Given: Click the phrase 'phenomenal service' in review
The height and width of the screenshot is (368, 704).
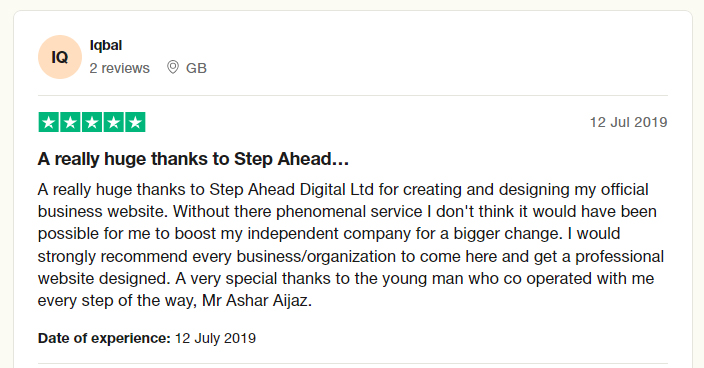Looking at the screenshot, I should tap(349, 211).
